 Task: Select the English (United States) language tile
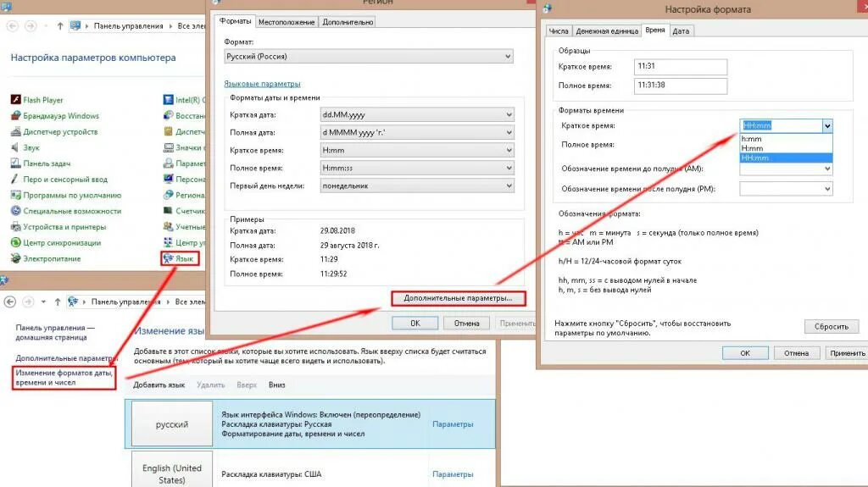[171, 470]
